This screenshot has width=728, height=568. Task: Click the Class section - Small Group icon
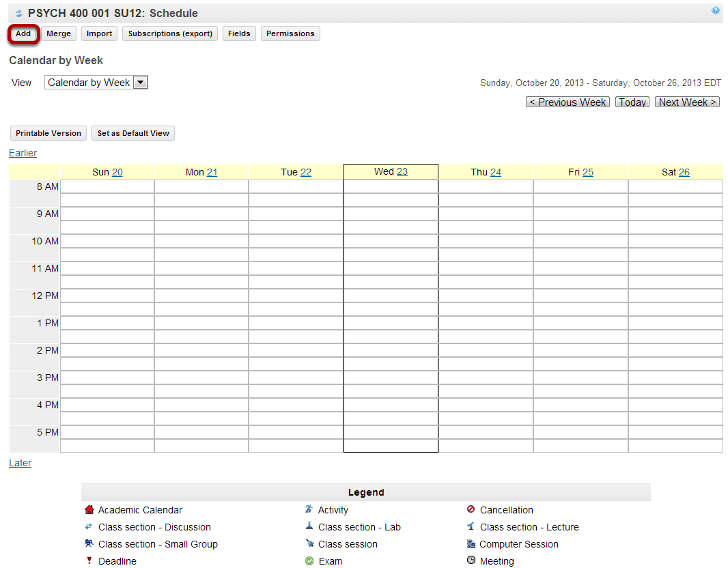pos(89,543)
